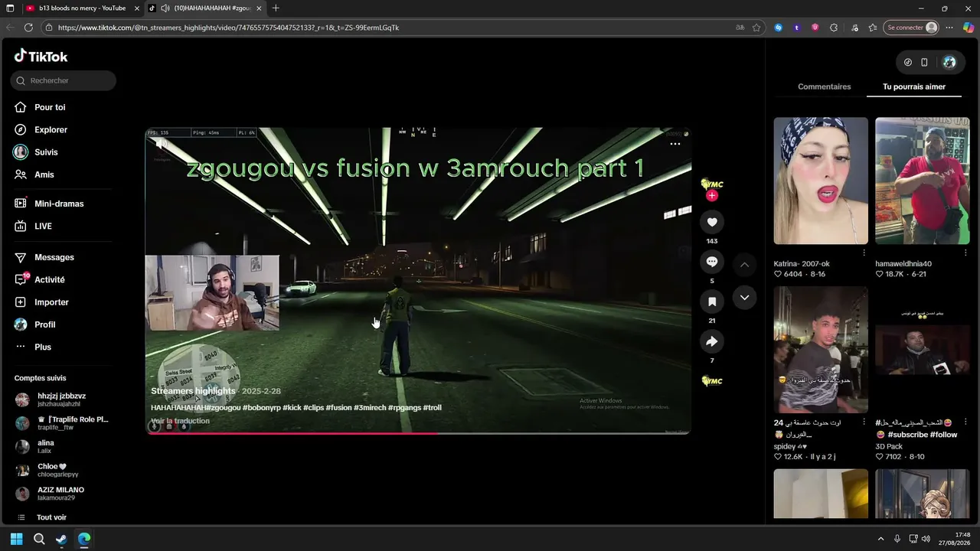Show hidden system tray icons
Image resolution: width=980 pixels, height=551 pixels.
[x=880, y=539]
